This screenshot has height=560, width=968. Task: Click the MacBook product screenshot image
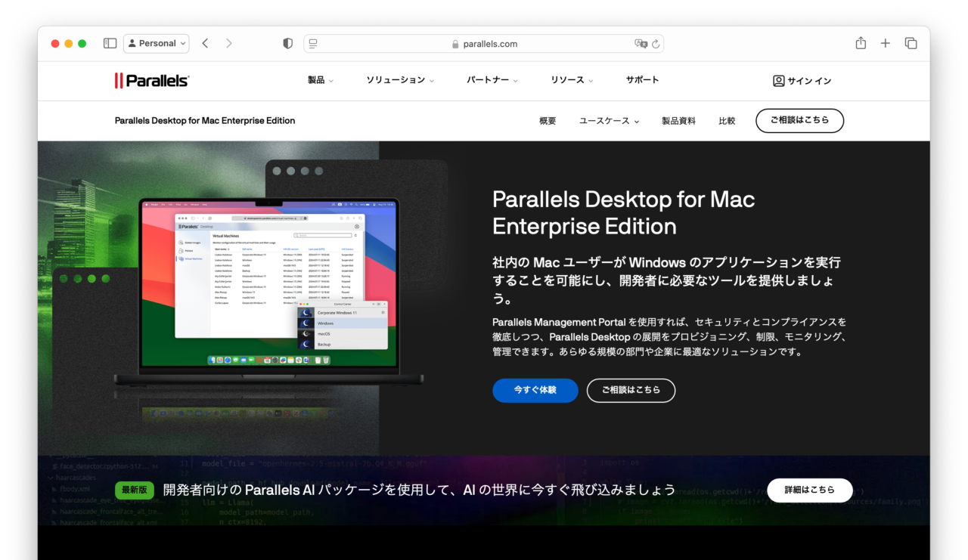click(269, 291)
